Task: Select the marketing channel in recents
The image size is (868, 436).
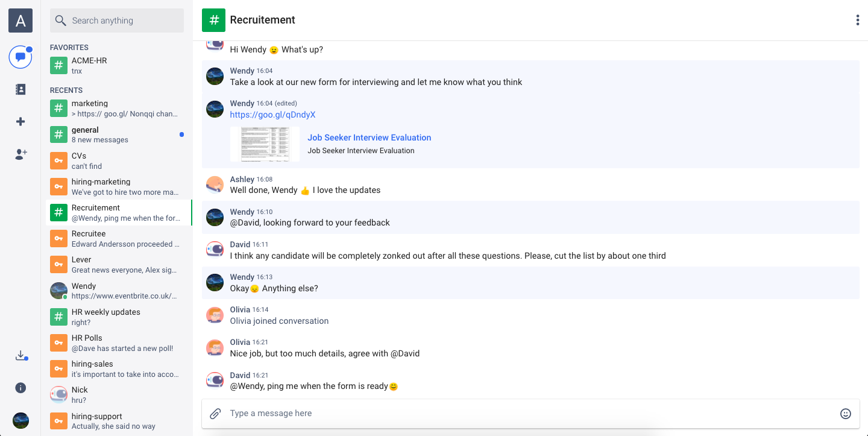Action: pyautogui.click(x=118, y=109)
